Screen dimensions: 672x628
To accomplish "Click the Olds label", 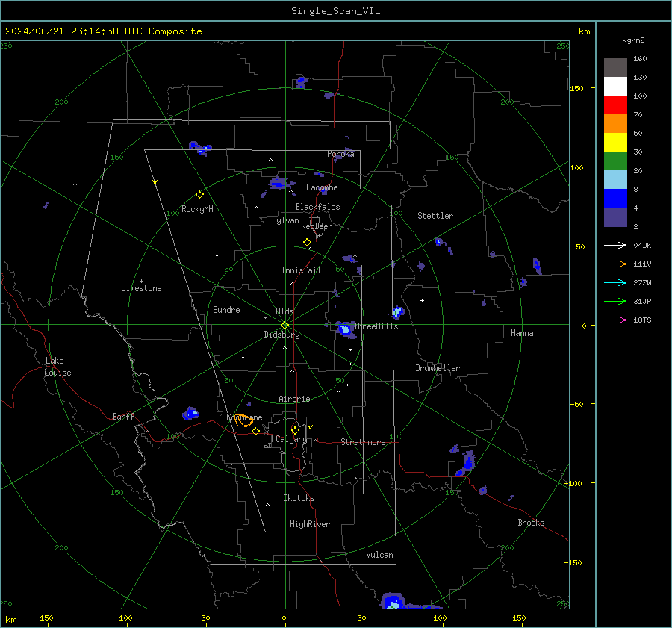I will [284, 311].
